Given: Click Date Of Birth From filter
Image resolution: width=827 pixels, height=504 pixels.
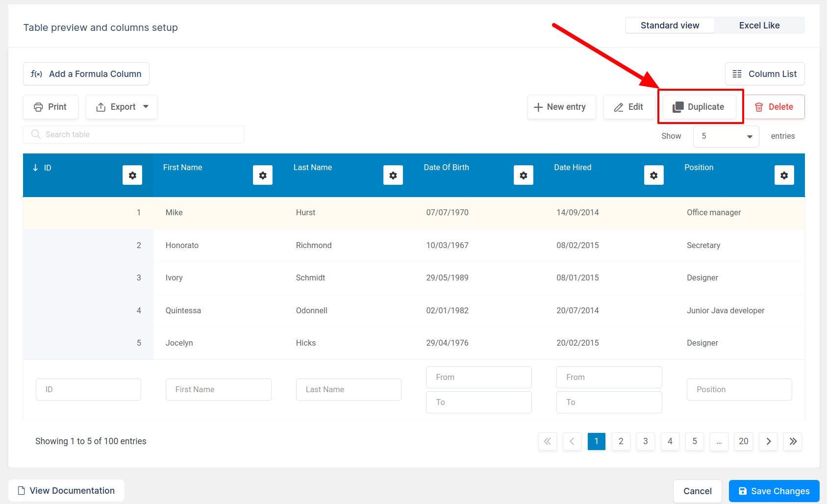Looking at the screenshot, I should pyautogui.click(x=479, y=377).
